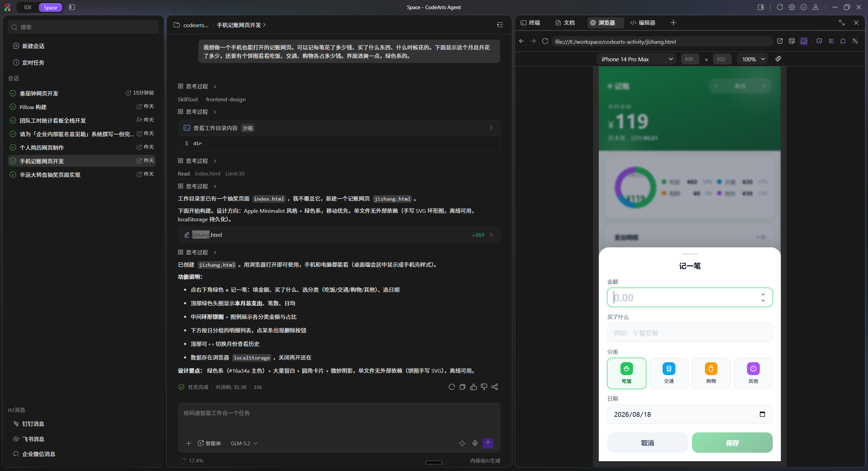Click the thumbs-down icon
868x471 pixels.
484,387
